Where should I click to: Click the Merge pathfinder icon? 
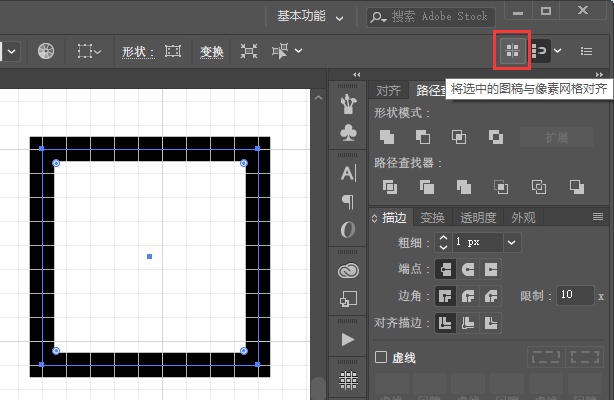464,187
